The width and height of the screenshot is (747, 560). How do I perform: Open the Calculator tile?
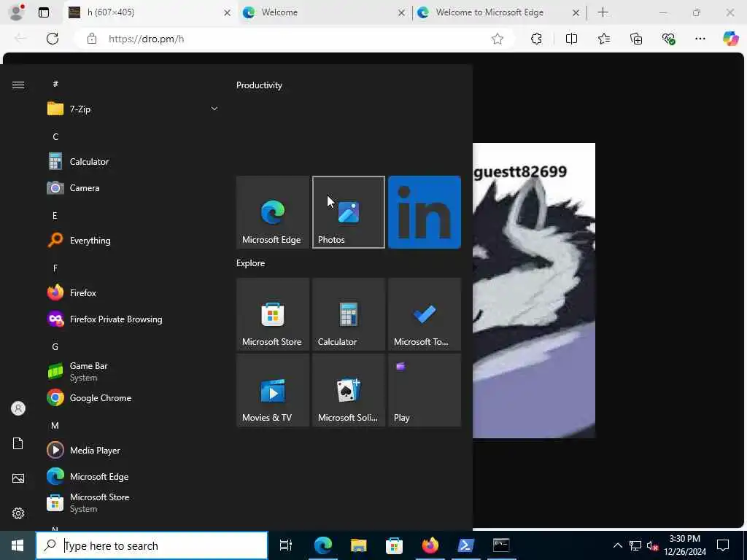pos(349,314)
